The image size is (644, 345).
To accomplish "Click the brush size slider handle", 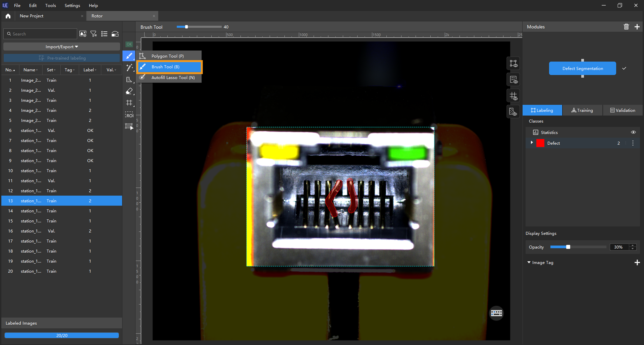I will 186,27.
